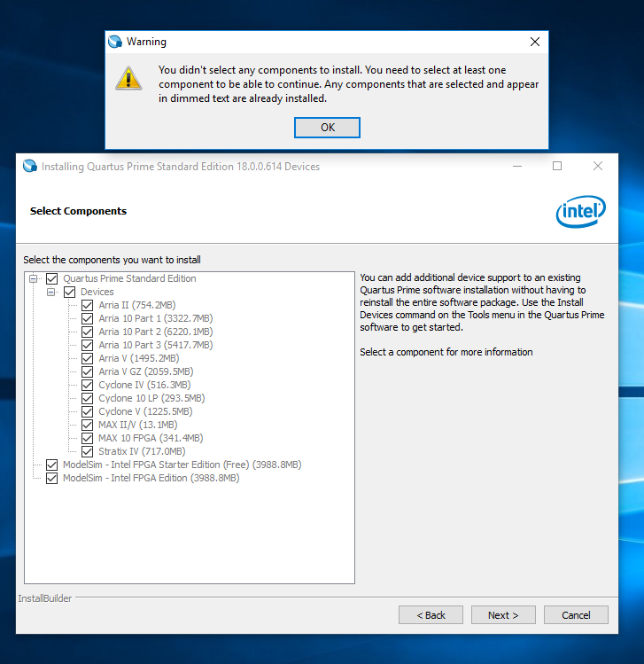The width and height of the screenshot is (644, 664).
Task: Uncheck the Arria V GZ checkbox
Action: pyautogui.click(x=87, y=371)
